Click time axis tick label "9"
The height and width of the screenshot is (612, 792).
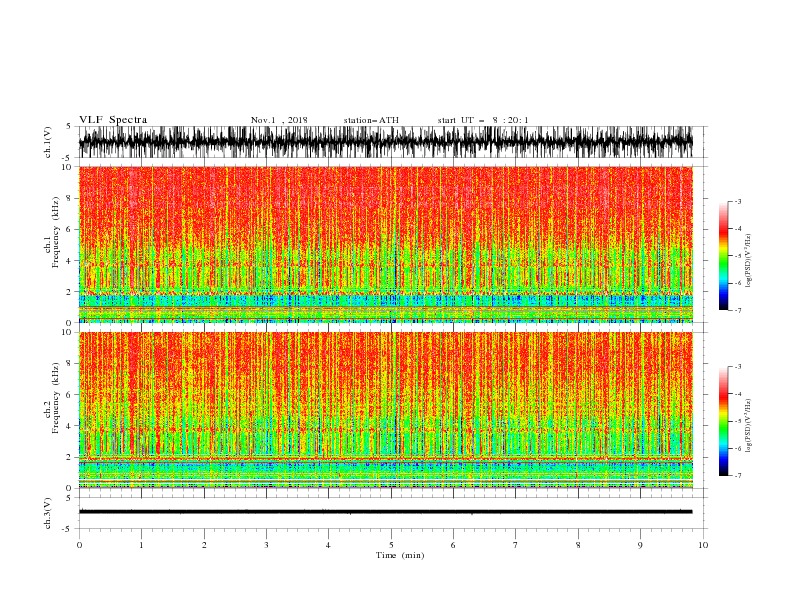tap(640, 545)
